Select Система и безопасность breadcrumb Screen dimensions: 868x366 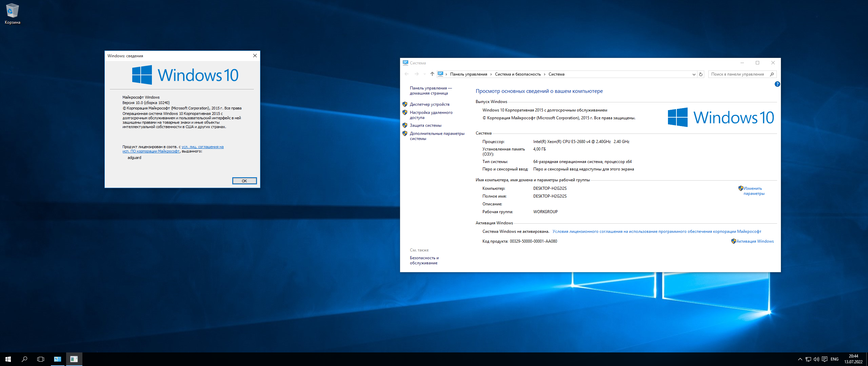[518, 74]
